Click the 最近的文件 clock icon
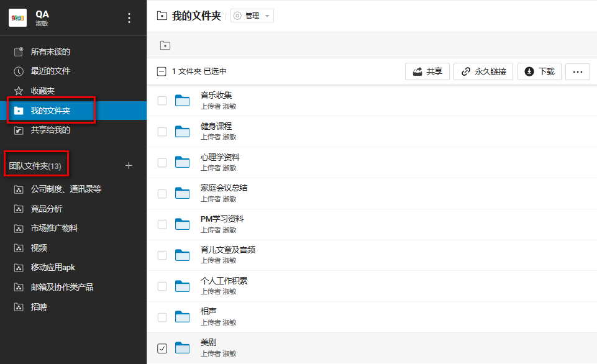This screenshot has height=364, width=597. pos(19,70)
